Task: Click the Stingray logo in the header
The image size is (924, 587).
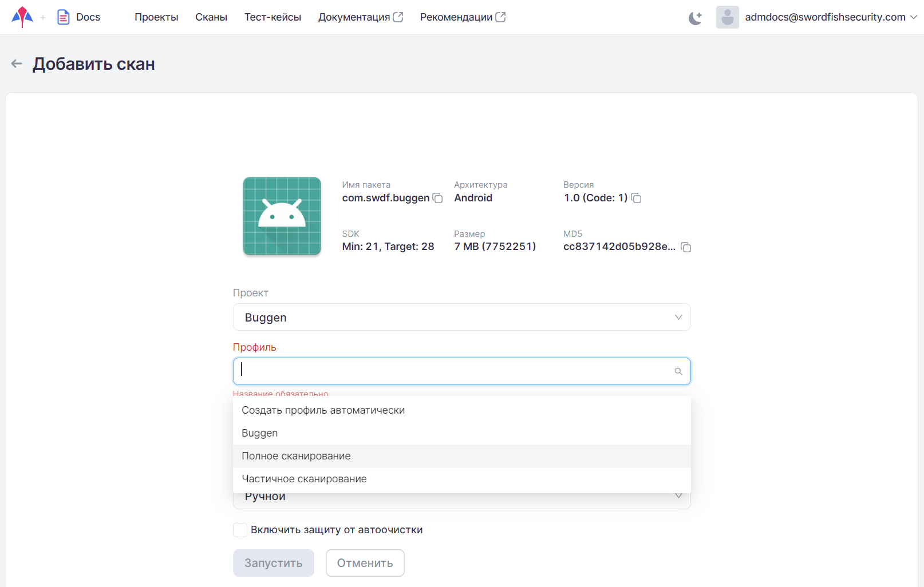Action: pos(22,17)
